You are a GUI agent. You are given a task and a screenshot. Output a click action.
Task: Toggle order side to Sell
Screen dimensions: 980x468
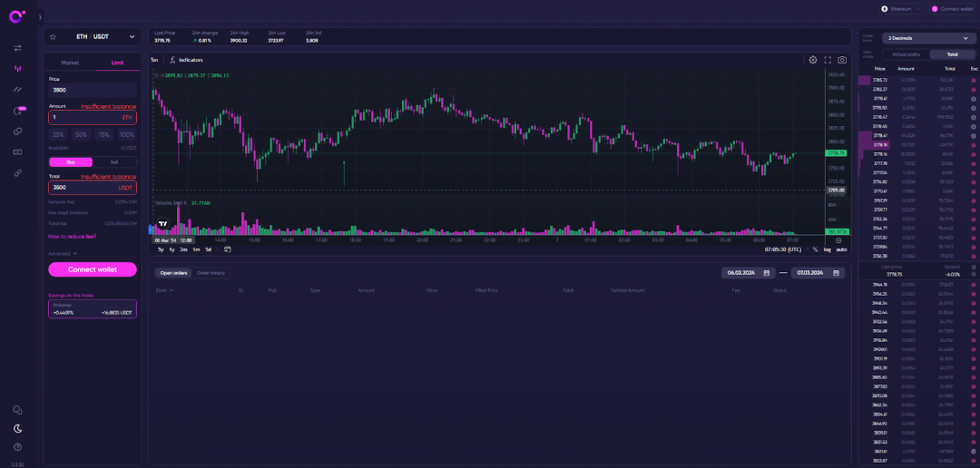pyautogui.click(x=114, y=162)
